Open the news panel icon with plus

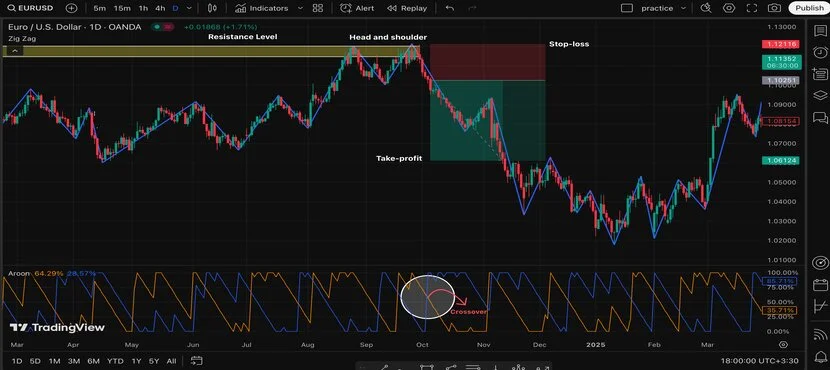coord(820,74)
